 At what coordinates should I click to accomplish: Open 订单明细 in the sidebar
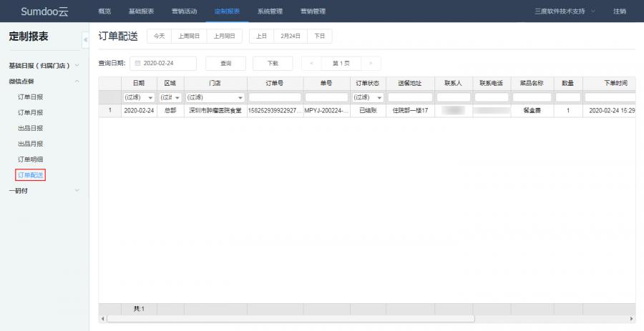point(30,159)
